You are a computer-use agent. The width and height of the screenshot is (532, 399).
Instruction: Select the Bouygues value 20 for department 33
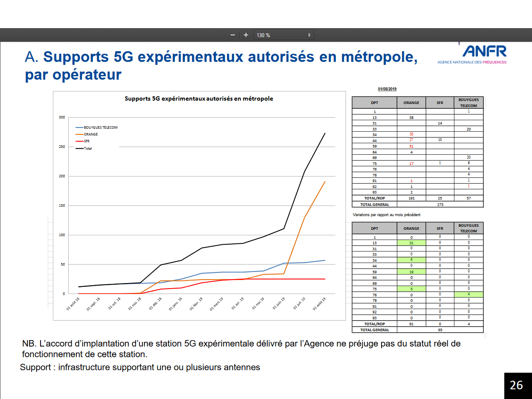pyautogui.click(x=468, y=129)
